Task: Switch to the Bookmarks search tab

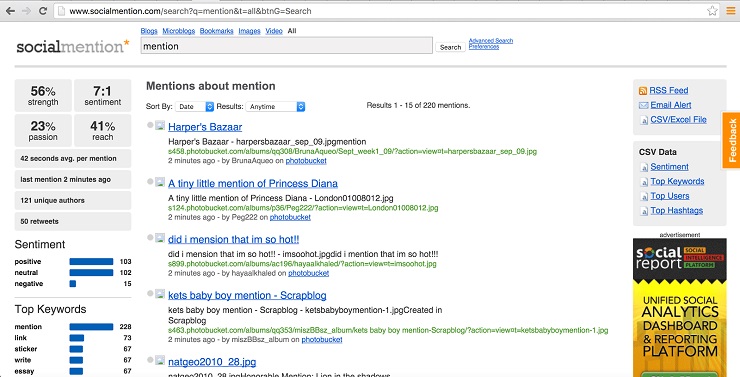Action: tap(216, 31)
